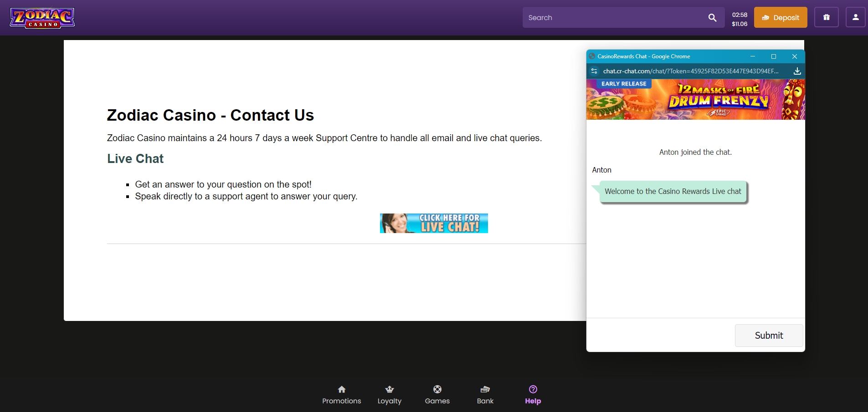The height and width of the screenshot is (412, 868).
Task: Click the 02:58 clock display
Action: (x=740, y=15)
